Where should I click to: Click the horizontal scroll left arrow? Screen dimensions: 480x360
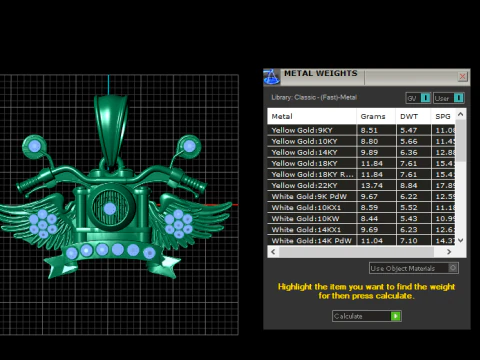273,252
